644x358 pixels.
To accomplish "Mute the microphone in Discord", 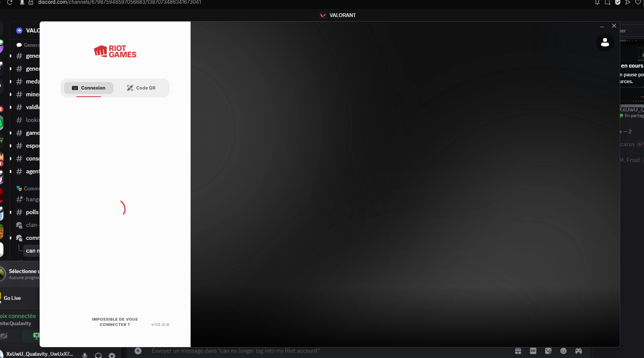I will [x=85, y=355].
